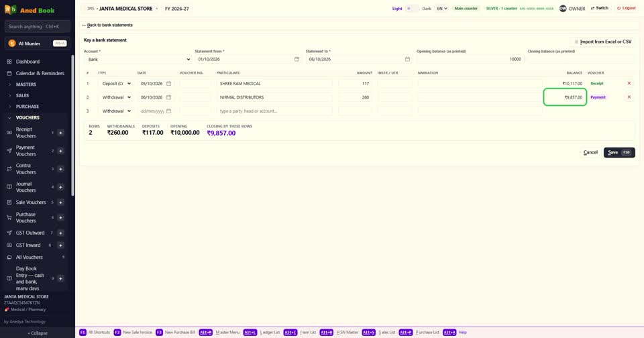Open the Statement to calendar picker
644x338 pixels.
coord(407,59)
